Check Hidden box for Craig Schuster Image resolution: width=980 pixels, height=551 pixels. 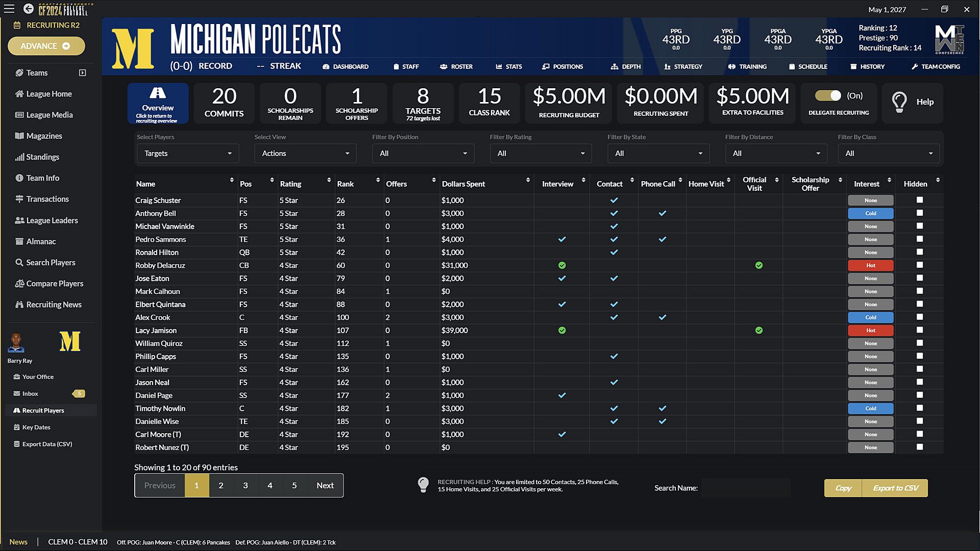(919, 200)
